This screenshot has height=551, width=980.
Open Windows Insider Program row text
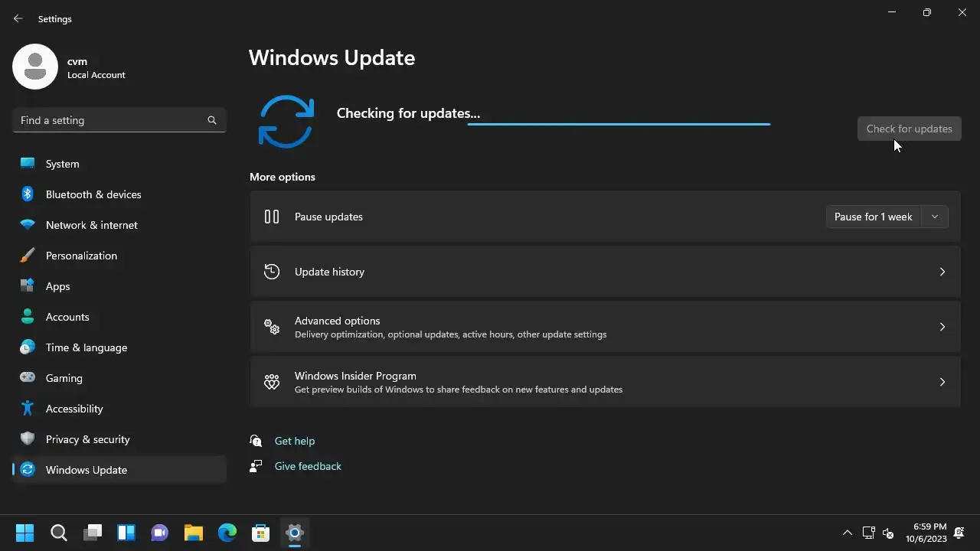(459, 382)
